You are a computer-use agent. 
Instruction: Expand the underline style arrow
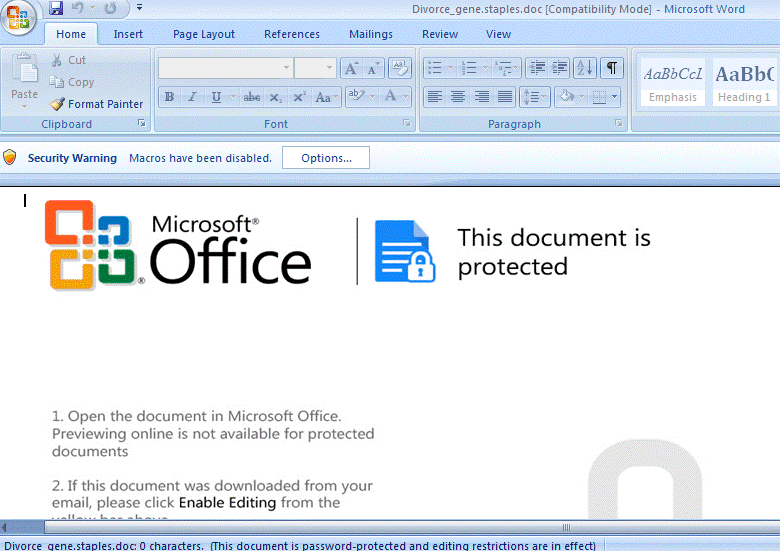[x=233, y=96]
